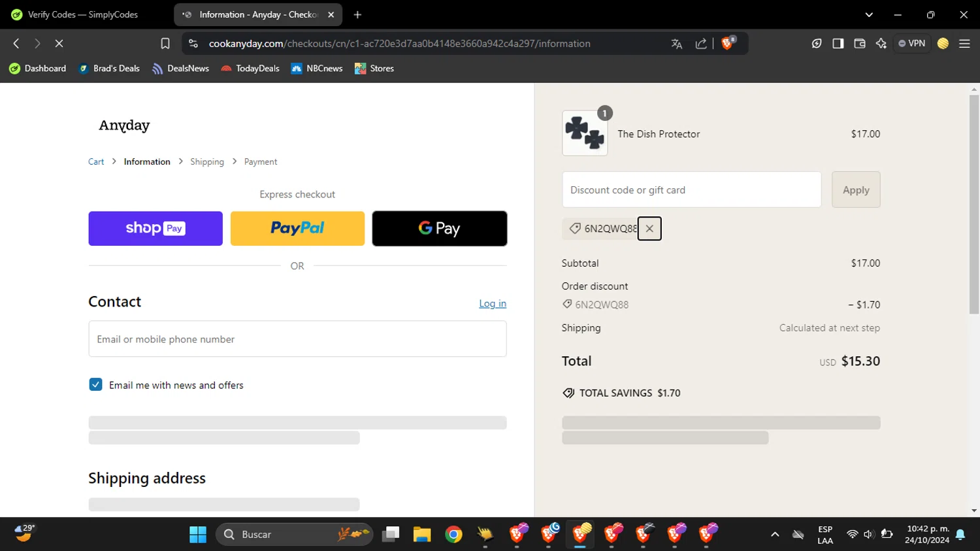Viewport: 980px width, 551px height.
Task: Uncheck Email me with news and offers
Action: coord(96,384)
